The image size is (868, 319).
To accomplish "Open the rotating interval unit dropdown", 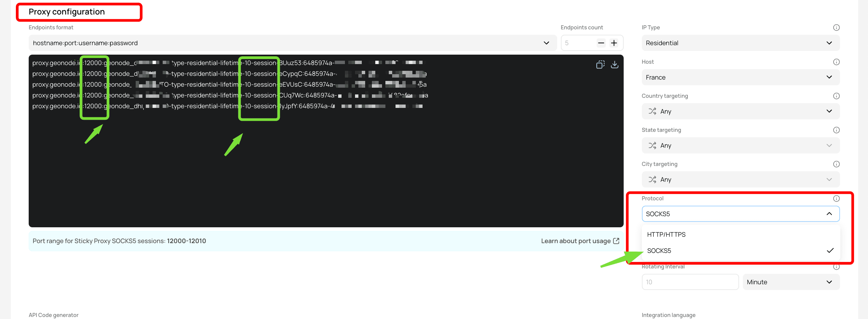I will coord(791,282).
